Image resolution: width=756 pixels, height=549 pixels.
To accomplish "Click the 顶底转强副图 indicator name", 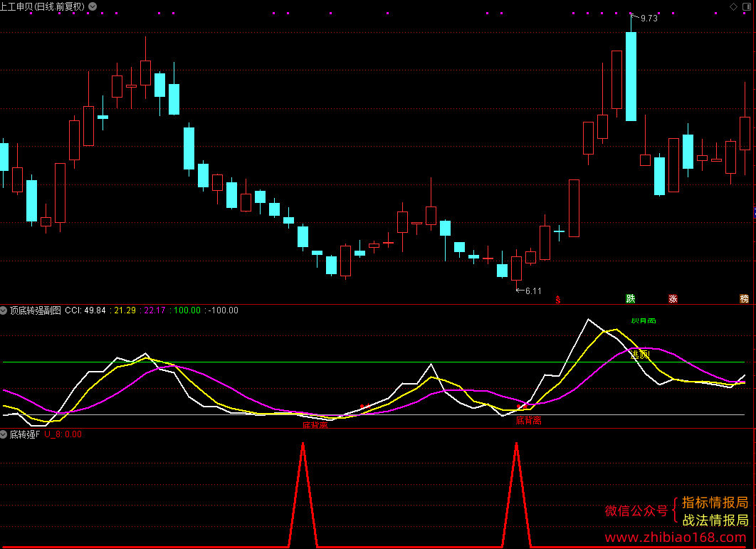I will [x=36, y=310].
